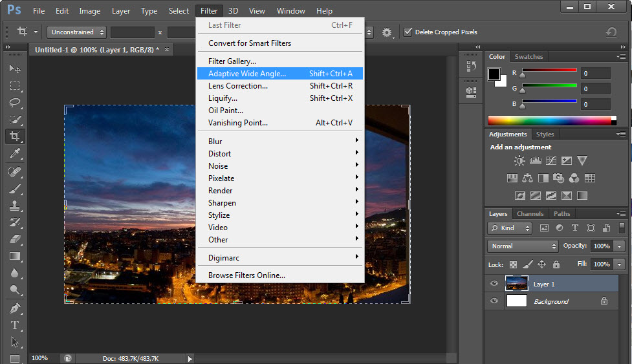Click Browse Filters Online menu entry

(246, 275)
